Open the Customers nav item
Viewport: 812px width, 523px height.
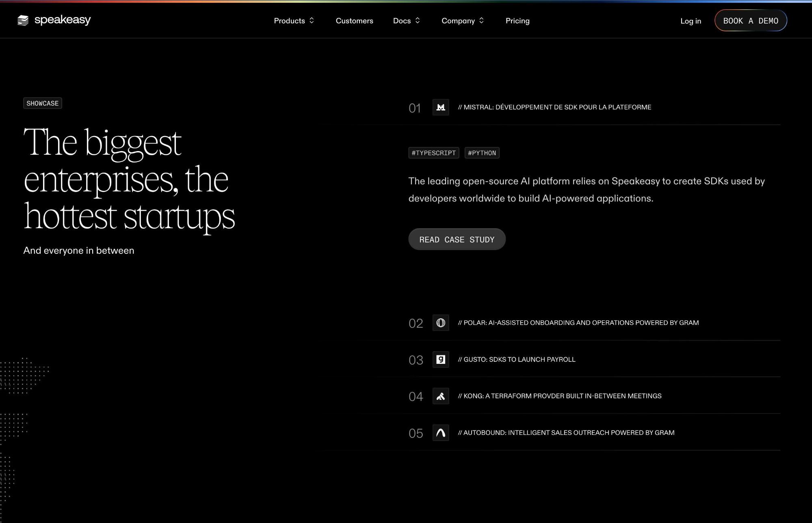(x=354, y=21)
